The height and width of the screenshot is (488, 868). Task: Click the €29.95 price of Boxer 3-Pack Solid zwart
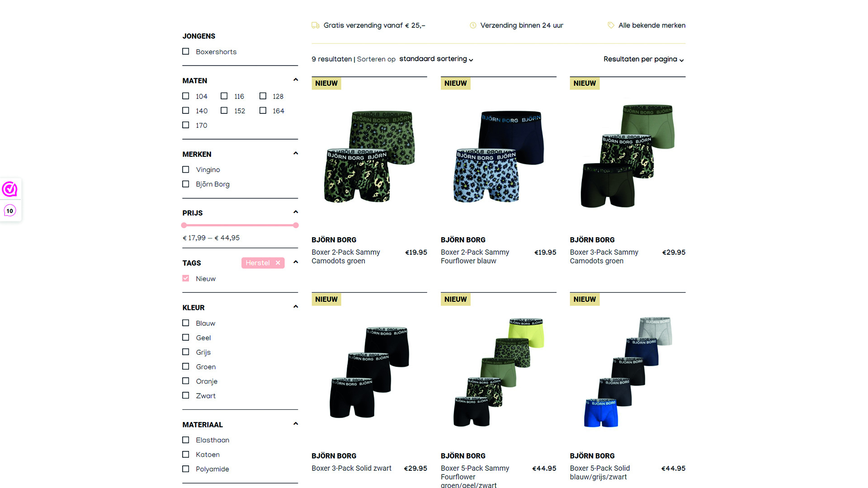(415, 469)
